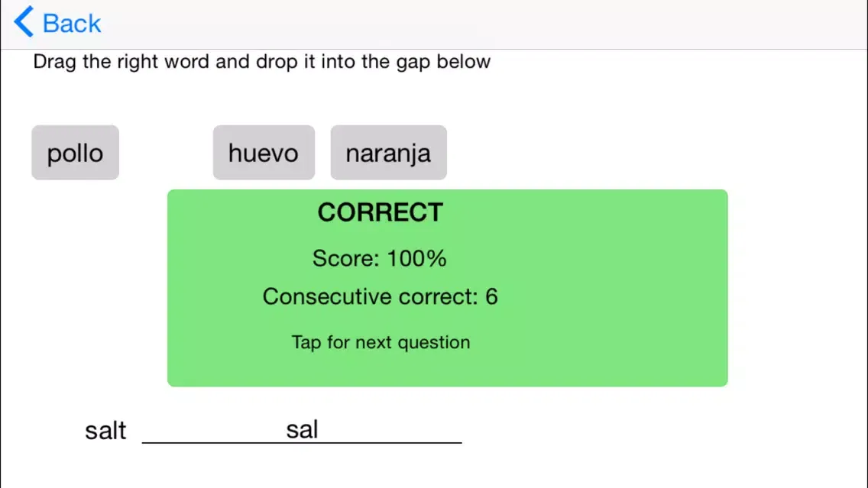Click the empty slot between pollo and huevo

pos(166,153)
